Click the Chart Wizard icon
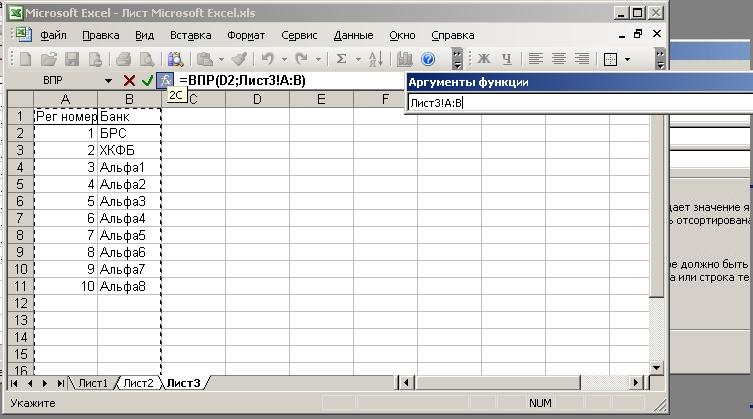The width and height of the screenshot is (753, 419). click(405, 59)
